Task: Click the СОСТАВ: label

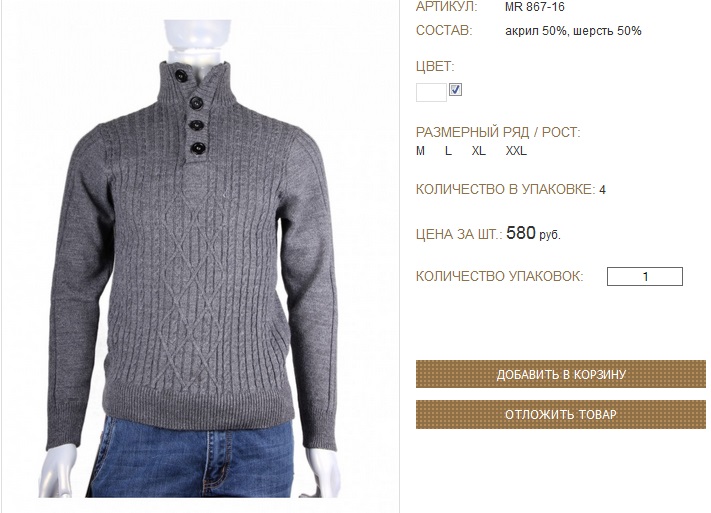Action: tap(444, 30)
